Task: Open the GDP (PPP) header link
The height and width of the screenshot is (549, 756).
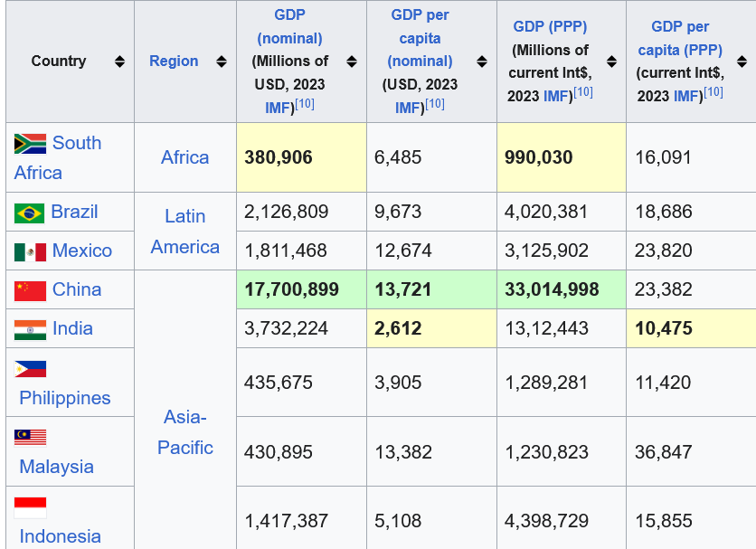Action: pyautogui.click(x=550, y=26)
